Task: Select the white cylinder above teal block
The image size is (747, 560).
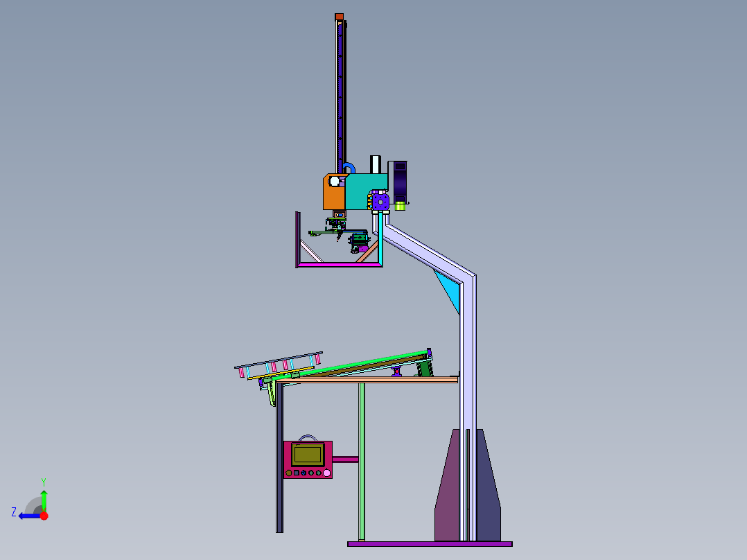Action: tap(376, 164)
